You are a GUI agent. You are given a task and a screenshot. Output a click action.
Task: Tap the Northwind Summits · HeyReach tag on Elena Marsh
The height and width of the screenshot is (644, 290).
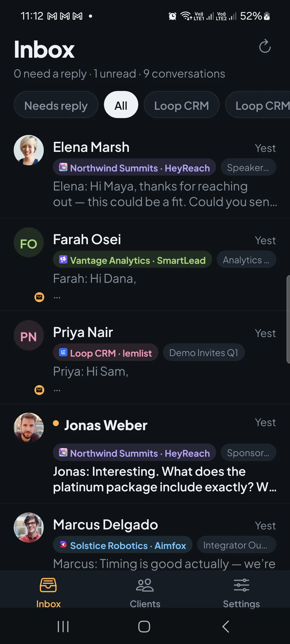tap(135, 167)
